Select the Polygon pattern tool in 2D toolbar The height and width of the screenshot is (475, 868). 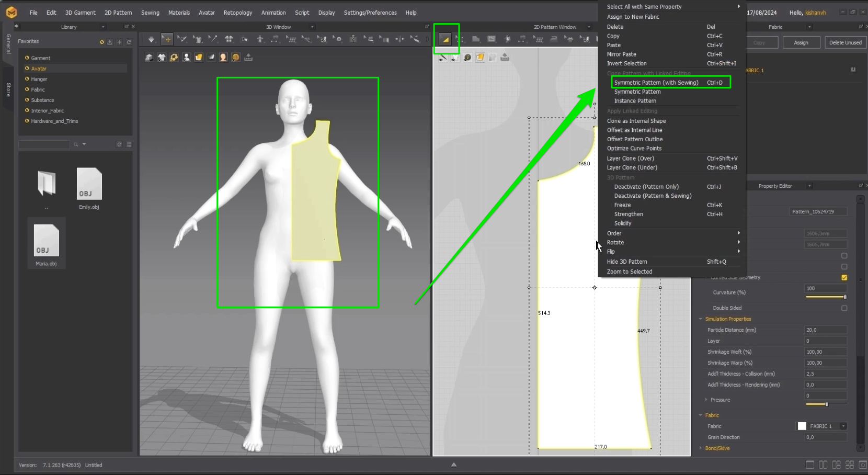pyautogui.click(x=476, y=39)
